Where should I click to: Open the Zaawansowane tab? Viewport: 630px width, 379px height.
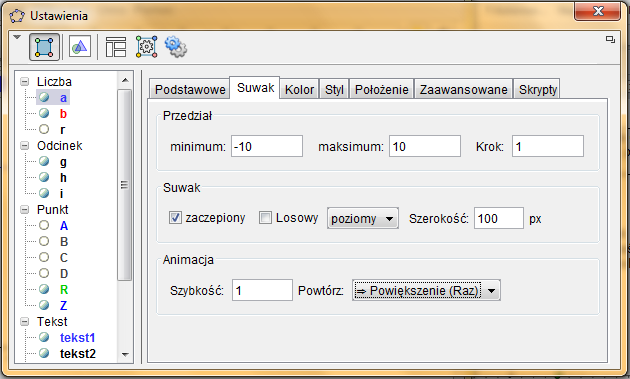coord(464,89)
